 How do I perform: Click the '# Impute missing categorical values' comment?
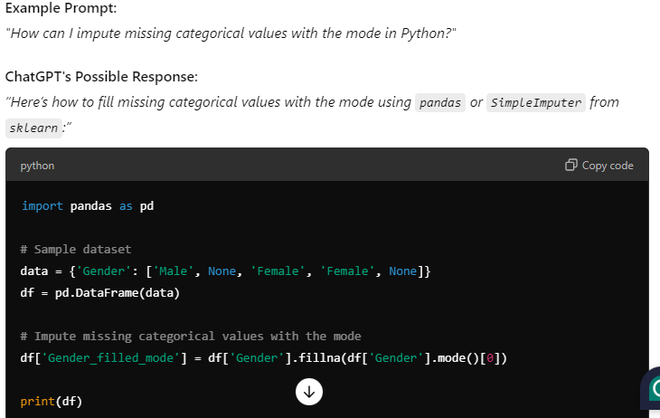tap(190, 336)
